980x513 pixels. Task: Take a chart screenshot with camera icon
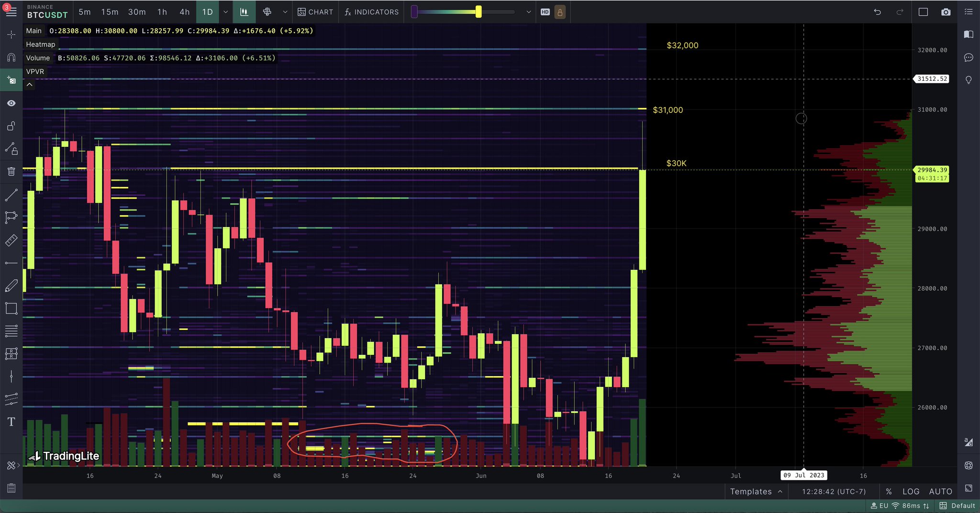click(x=946, y=12)
